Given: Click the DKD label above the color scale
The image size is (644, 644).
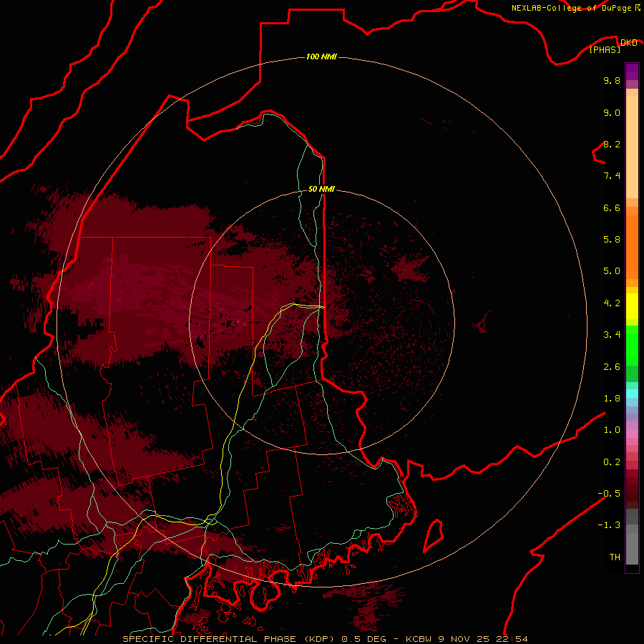Looking at the screenshot, I should [629, 42].
